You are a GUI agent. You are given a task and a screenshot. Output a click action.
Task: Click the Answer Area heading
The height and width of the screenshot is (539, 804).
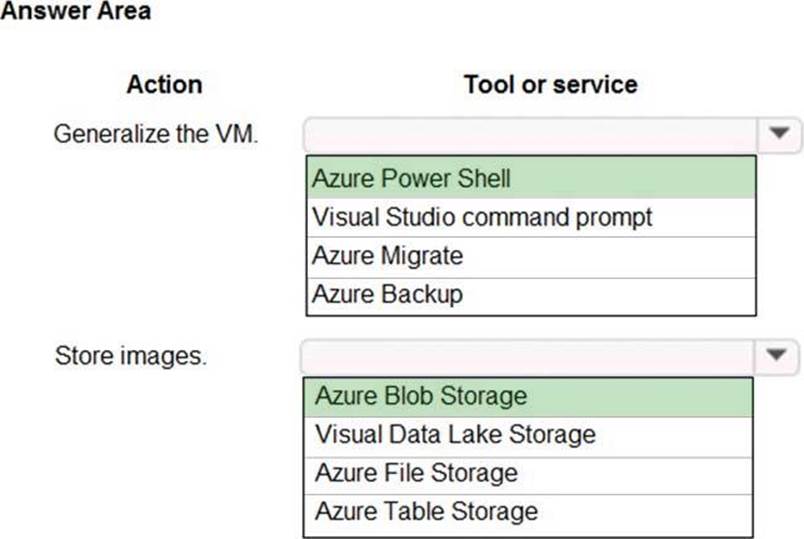click(75, 13)
